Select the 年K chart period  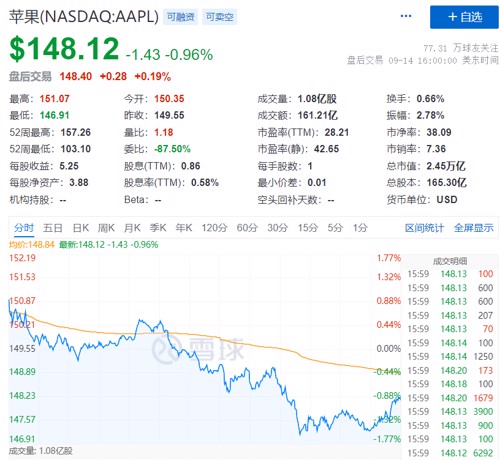click(184, 228)
